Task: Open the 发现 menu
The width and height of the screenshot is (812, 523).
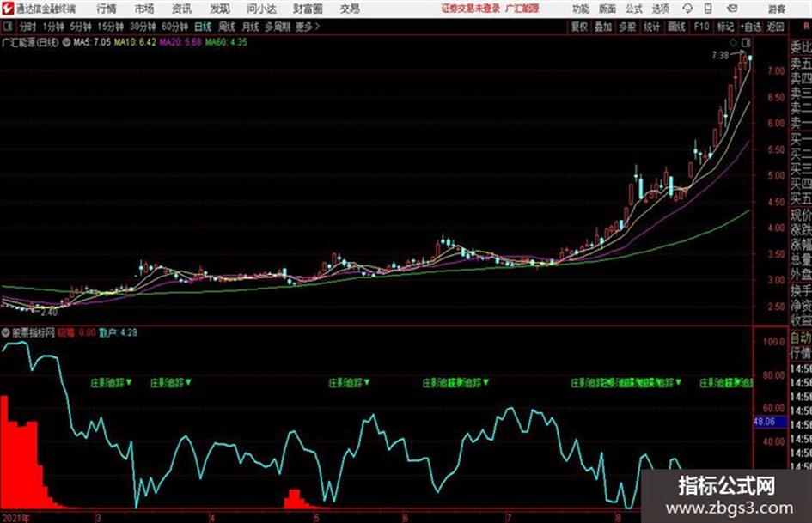Action: [x=220, y=9]
